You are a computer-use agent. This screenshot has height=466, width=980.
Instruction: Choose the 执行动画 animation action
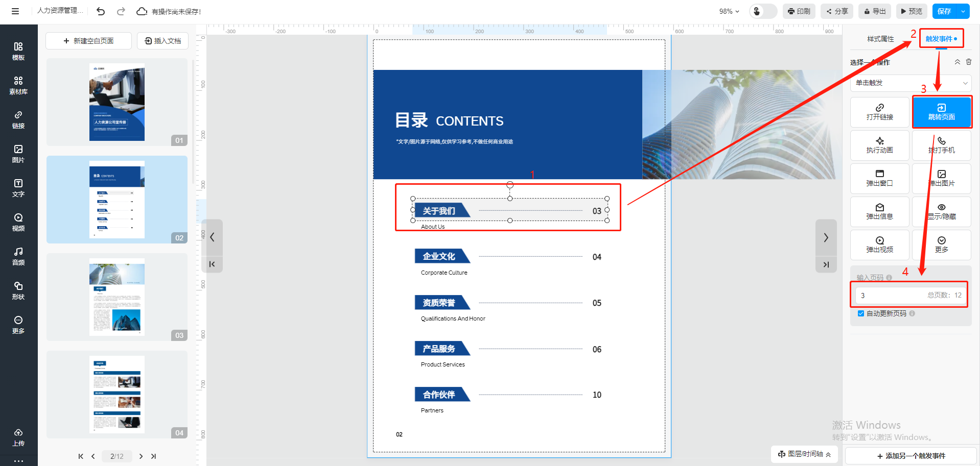879,145
